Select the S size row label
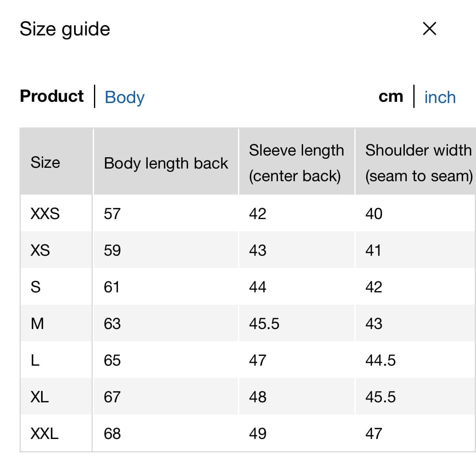The image size is (476, 474). tap(36, 287)
